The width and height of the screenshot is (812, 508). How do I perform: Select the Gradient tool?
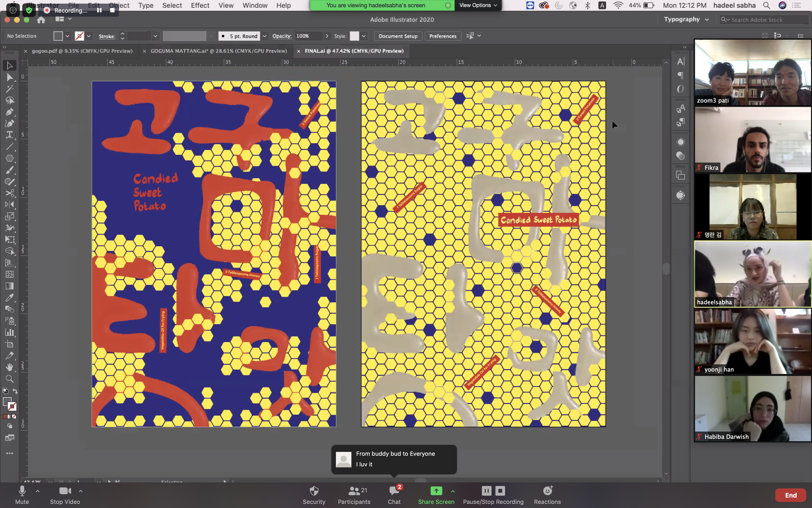point(9,286)
